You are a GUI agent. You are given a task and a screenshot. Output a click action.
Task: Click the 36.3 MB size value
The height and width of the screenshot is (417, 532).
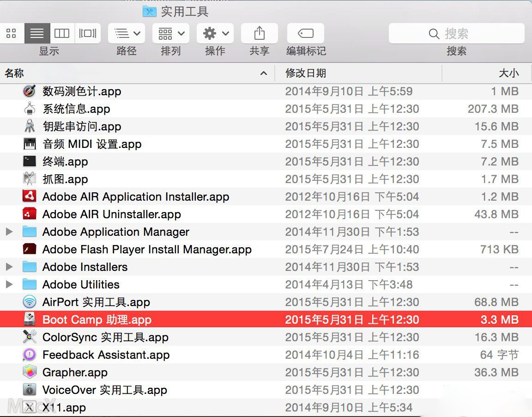coord(496,372)
